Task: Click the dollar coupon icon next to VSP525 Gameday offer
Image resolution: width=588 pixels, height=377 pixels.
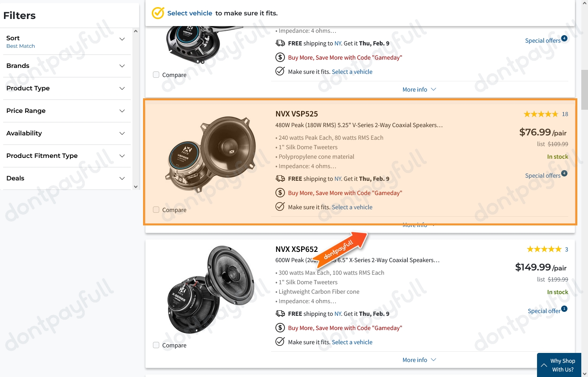Action: tap(280, 192)
